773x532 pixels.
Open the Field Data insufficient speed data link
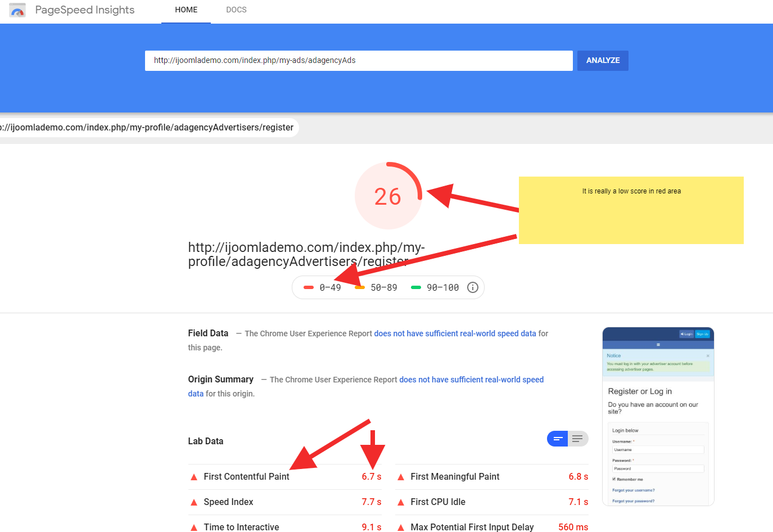coord(455,333)
